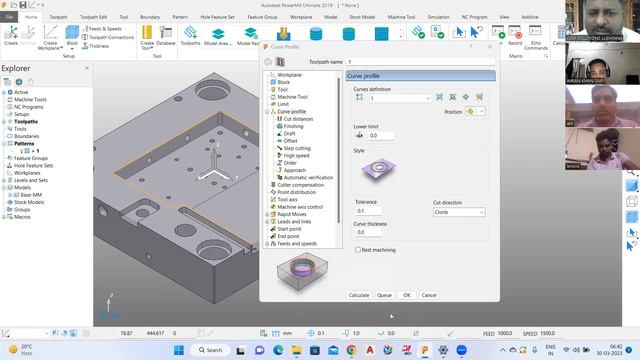This screenshot has height=360, width=640.
Task: Click the first curve editor icon after the pattern dropdown
Action: pos(440,97)
